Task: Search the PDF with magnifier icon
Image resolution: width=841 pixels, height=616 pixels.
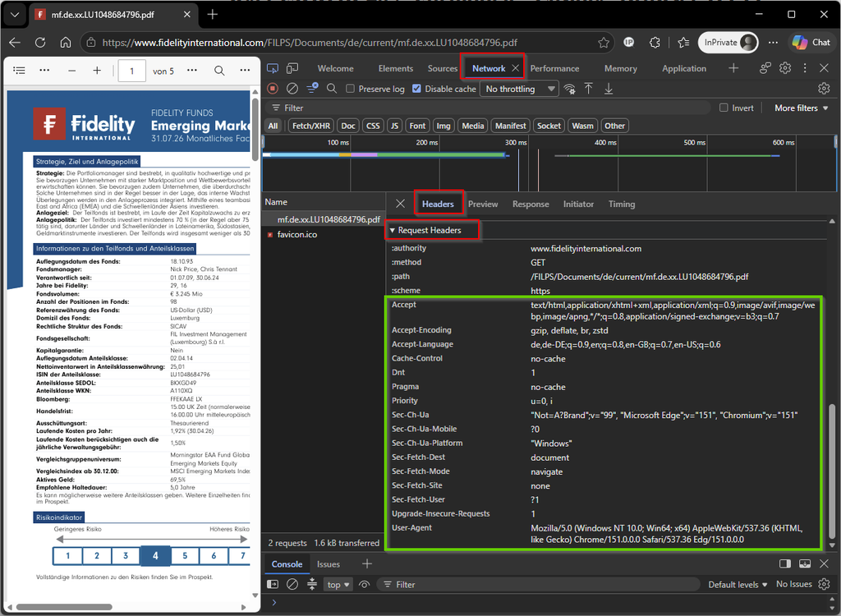Action: 219,71
